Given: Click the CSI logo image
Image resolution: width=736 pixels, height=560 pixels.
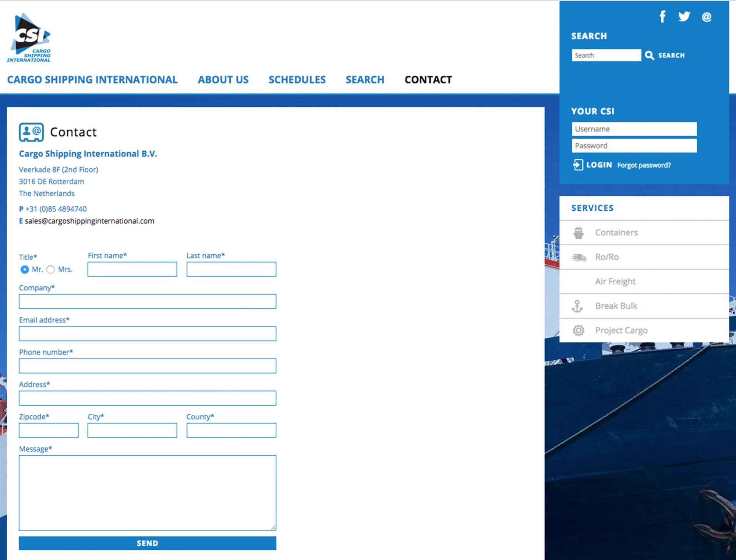Looking at the screenshot, I should click(29, 38).
